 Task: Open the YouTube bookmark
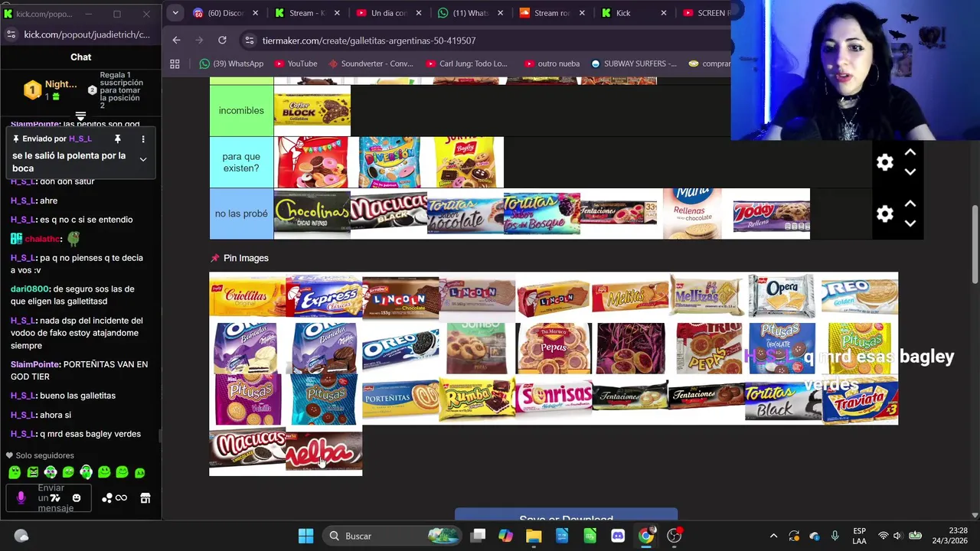(x=295, y=64)
